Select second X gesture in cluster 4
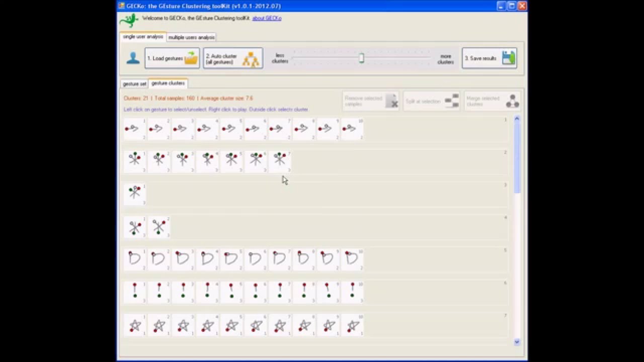This screenshot has height=362, width=644. pos(158,227)
